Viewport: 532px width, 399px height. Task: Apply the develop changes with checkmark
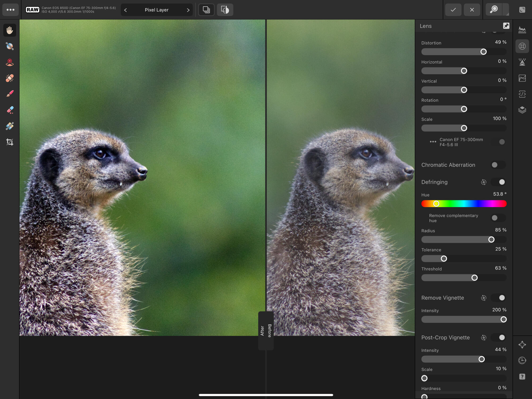click(453, 10)
